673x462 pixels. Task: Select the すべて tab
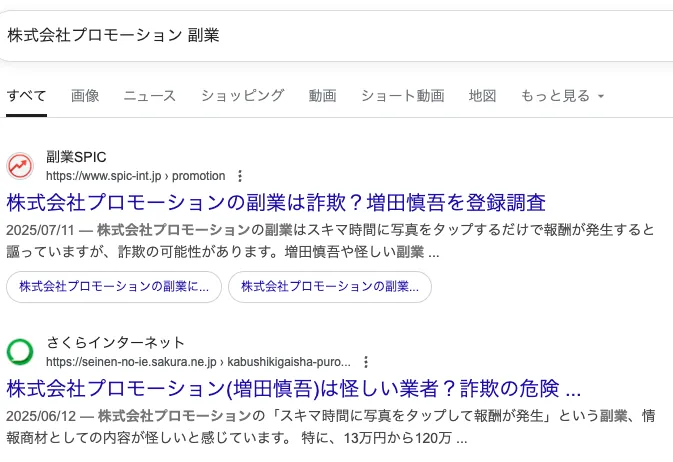pos(26,96)
